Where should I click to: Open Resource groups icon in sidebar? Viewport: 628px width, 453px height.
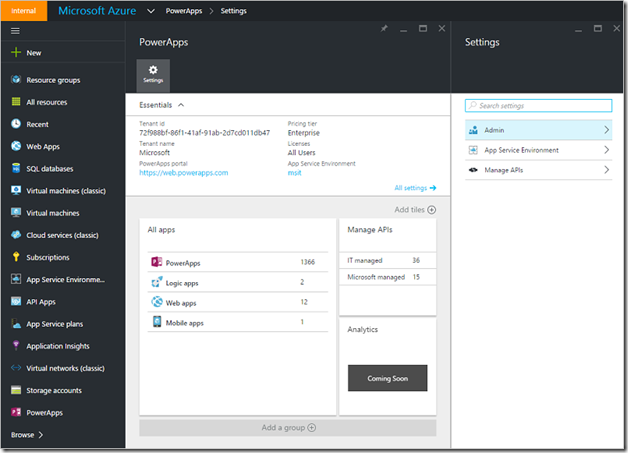click(16, 80)
